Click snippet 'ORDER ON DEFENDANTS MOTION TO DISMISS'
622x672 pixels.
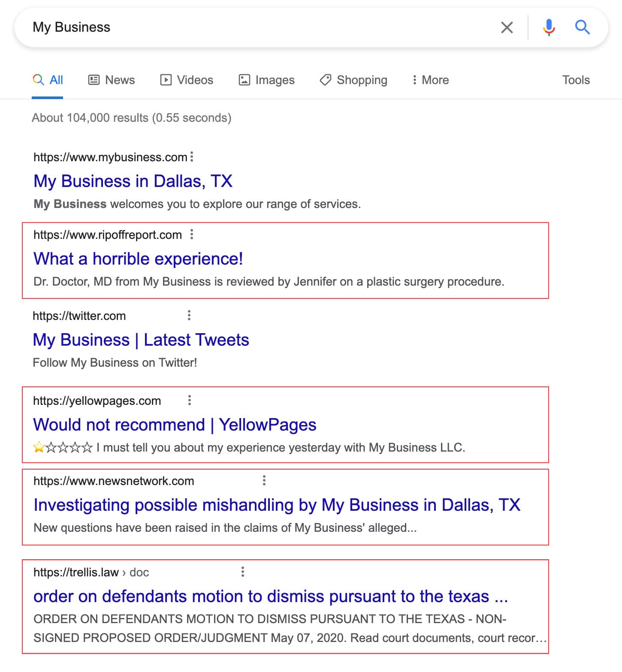tap(290, 628)
